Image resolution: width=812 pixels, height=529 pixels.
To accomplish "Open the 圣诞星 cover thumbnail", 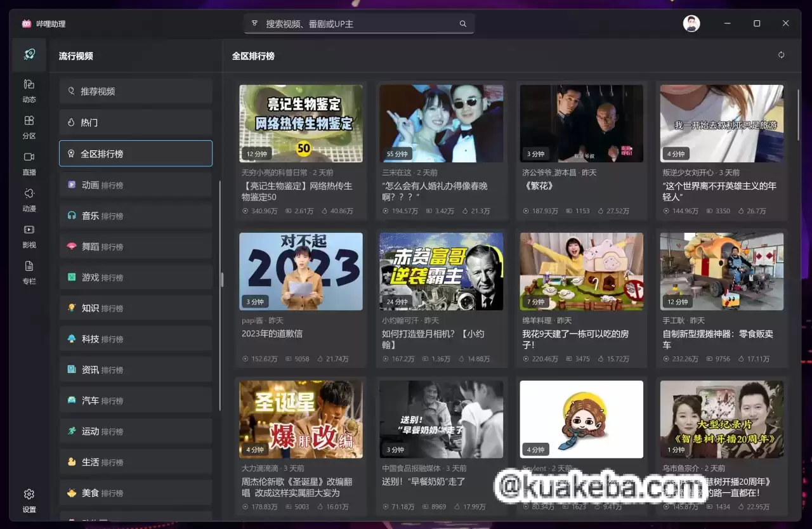I will [x=302, y=419].
